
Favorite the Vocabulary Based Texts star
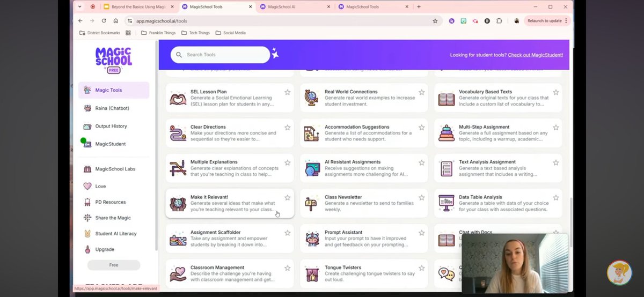pyautogui.click(x=555, y=92)
